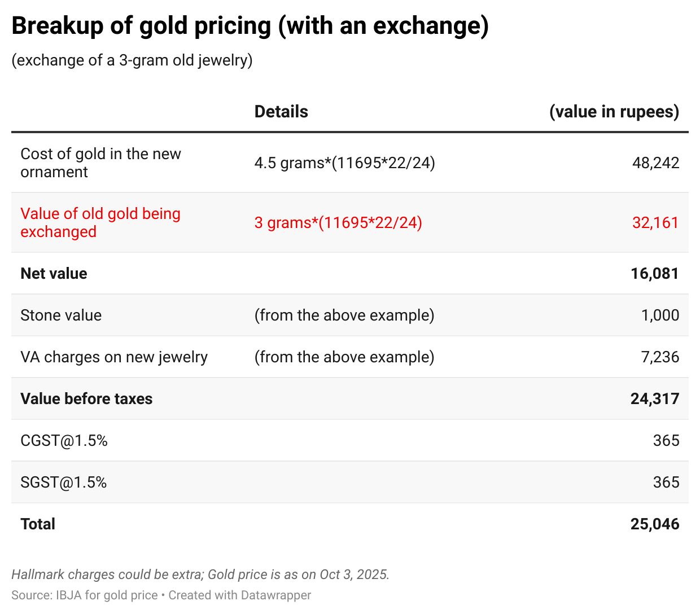Click the 'Source: IBJA for gold price' text
Screen dimensions: 700x614
pos(85,595)
